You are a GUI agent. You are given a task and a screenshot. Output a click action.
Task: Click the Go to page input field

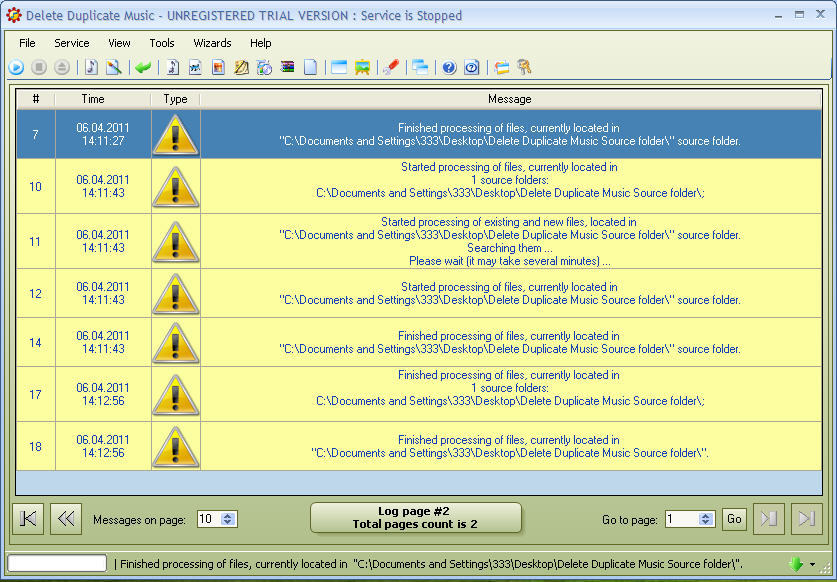[x=682, y=519]
